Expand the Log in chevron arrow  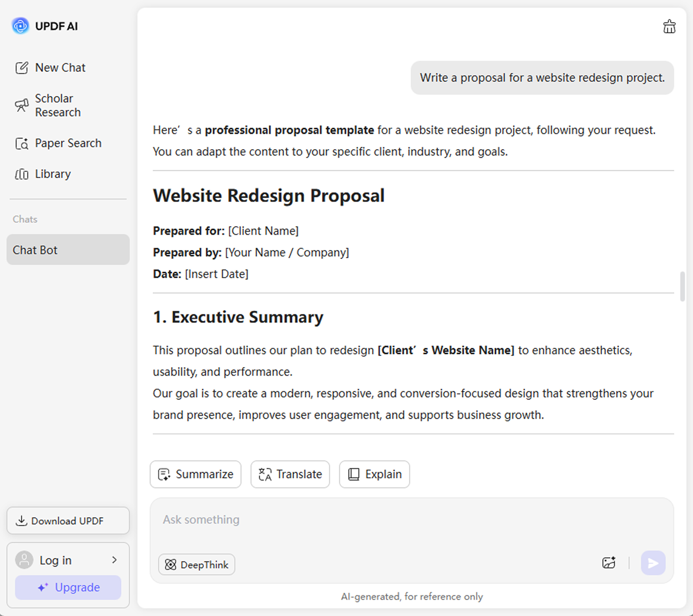tap(114, 560)
